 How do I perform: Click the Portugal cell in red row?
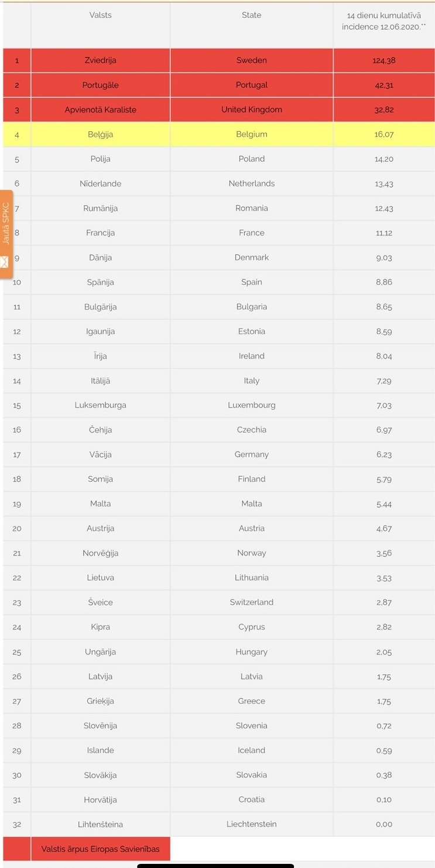pos(252,85)
